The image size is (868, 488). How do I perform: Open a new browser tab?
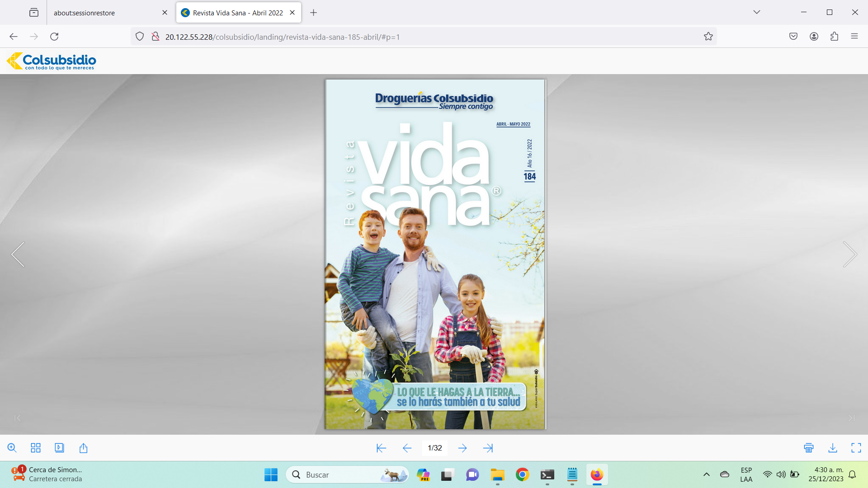click(313, 13)
